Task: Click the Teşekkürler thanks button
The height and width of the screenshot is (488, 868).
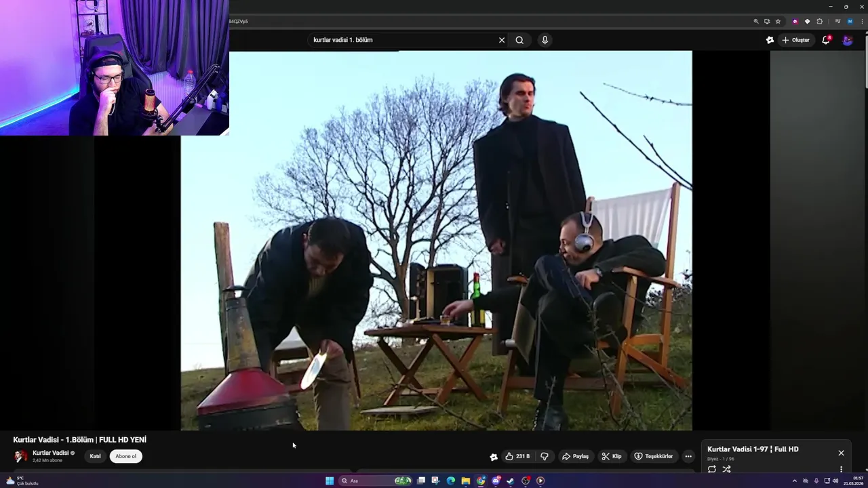Action: coord(654,456)
